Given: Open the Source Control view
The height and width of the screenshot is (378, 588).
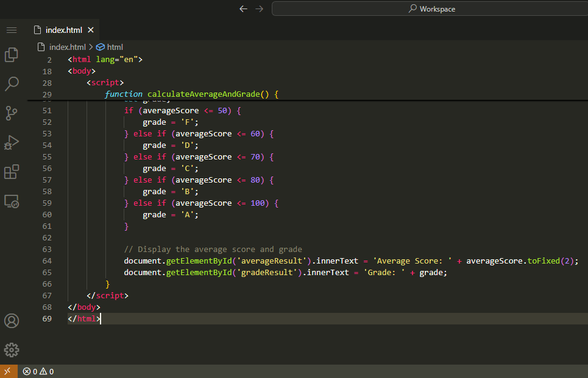Looking at the screenshot, I should click(x=12, y=113).
